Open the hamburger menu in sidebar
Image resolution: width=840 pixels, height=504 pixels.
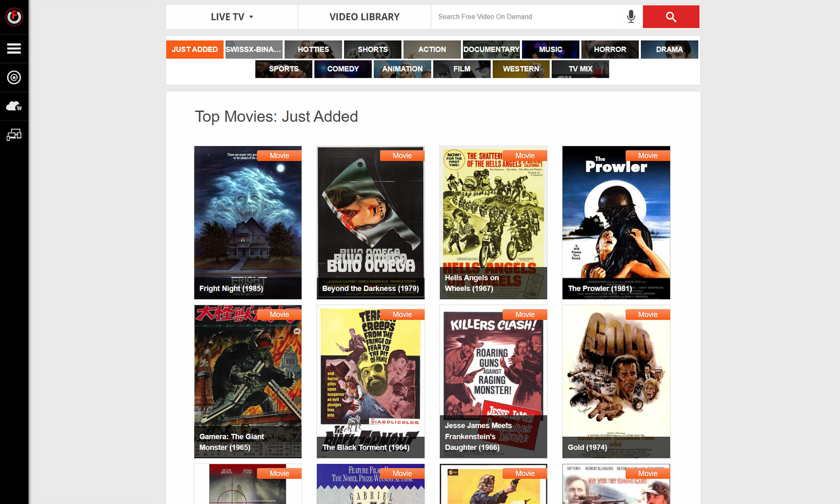click(x=14, y=49)
